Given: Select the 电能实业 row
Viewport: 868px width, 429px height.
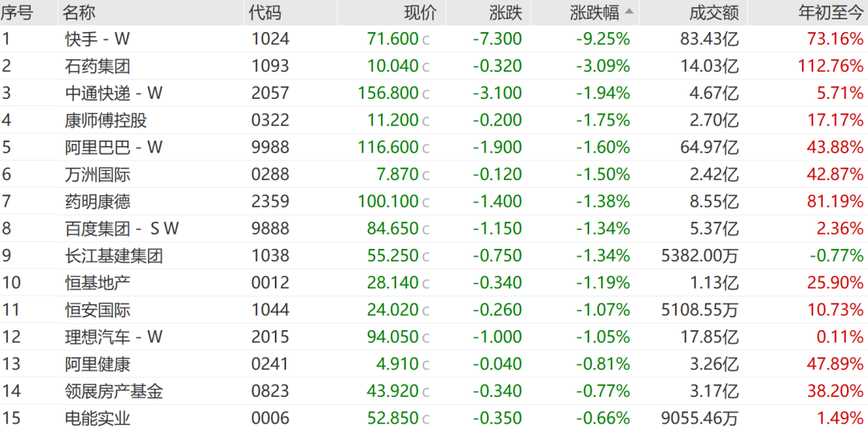Looking at the screenshot, I should 434,419.
